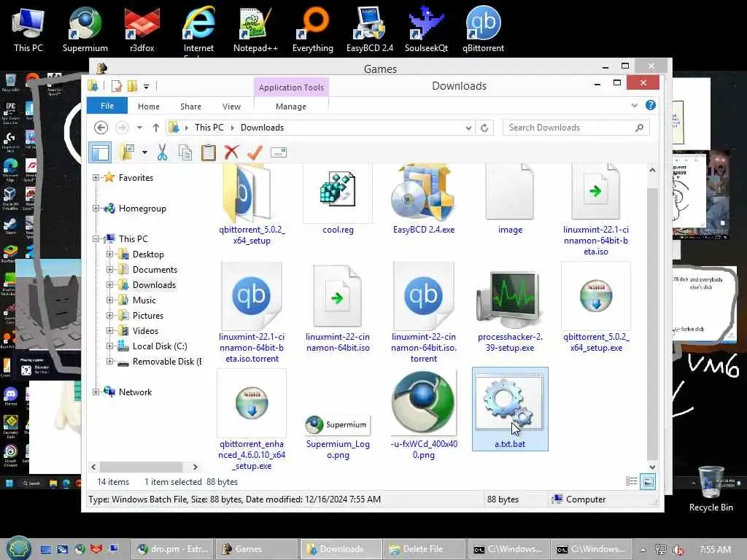This screenshot has height=560, width=747.
Task: Open the View ribbon tab
Action: point(231,106)
